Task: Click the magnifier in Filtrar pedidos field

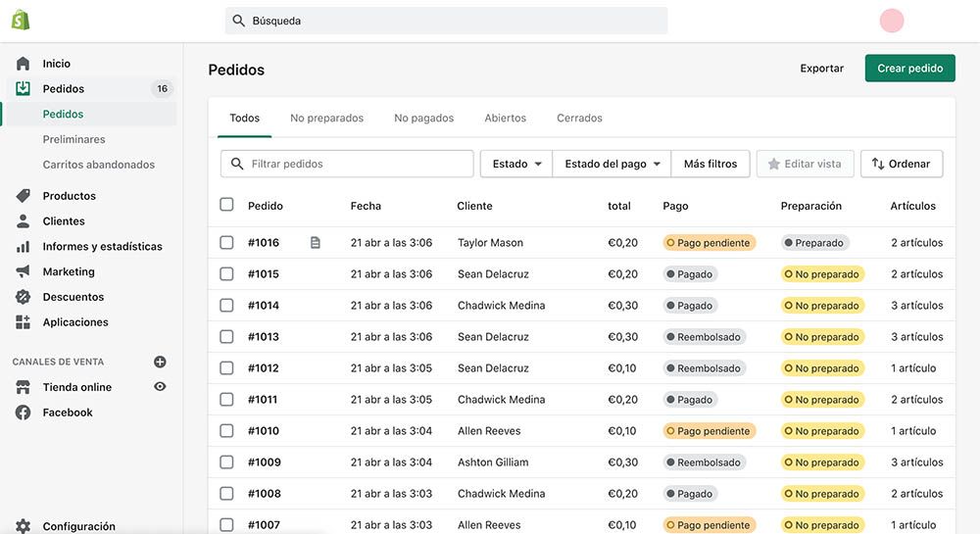Action: (x=237, y=164)
